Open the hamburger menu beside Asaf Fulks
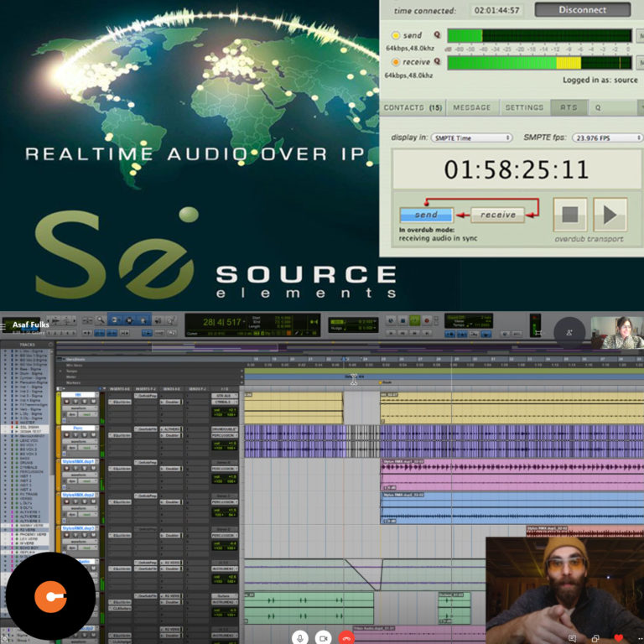The height and width of the screenshot is (644, 644). pyautogui.click(x=3, y=326)
